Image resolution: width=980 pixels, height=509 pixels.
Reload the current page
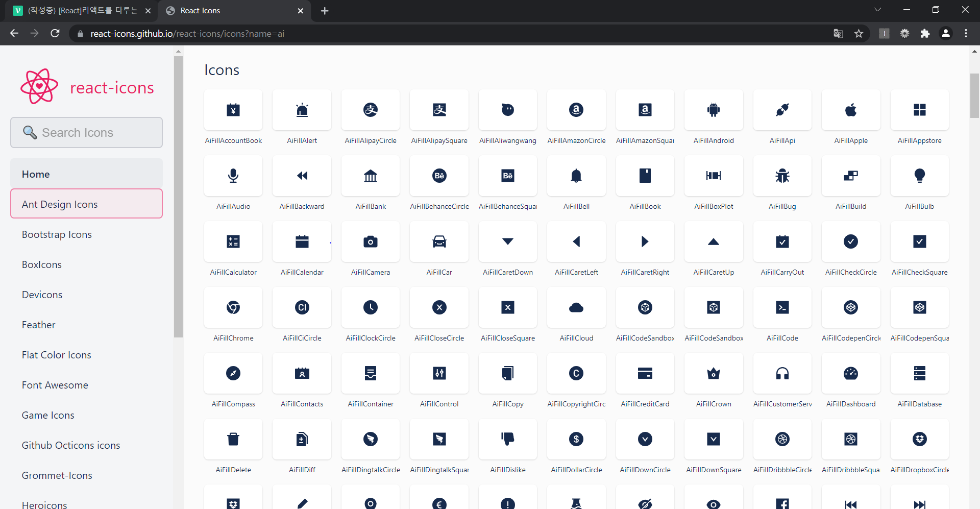click(55, 33)
